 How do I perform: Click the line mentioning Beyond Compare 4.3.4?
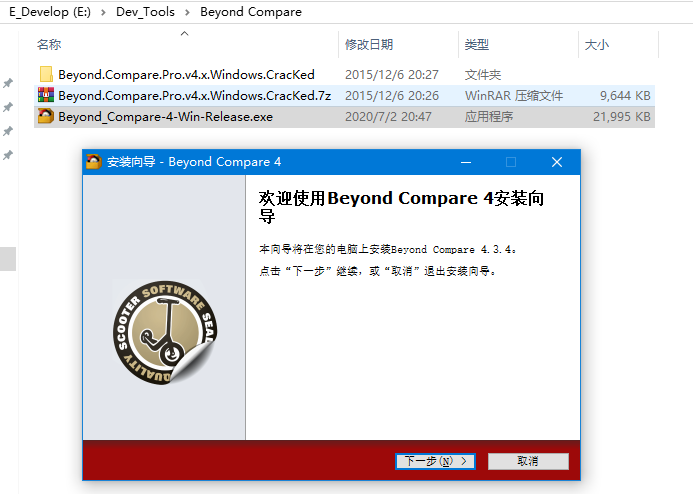(x=387, y=249)
